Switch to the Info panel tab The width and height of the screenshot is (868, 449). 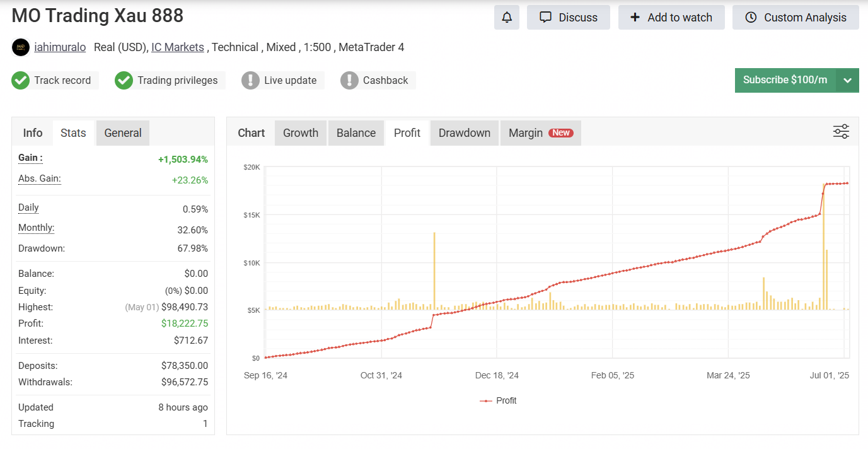point(33,133)
